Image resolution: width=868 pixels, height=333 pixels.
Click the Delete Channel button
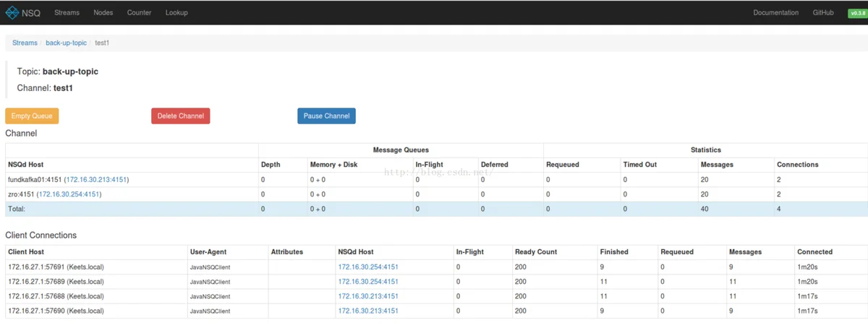pyautogui.click(x=180, y=116)
